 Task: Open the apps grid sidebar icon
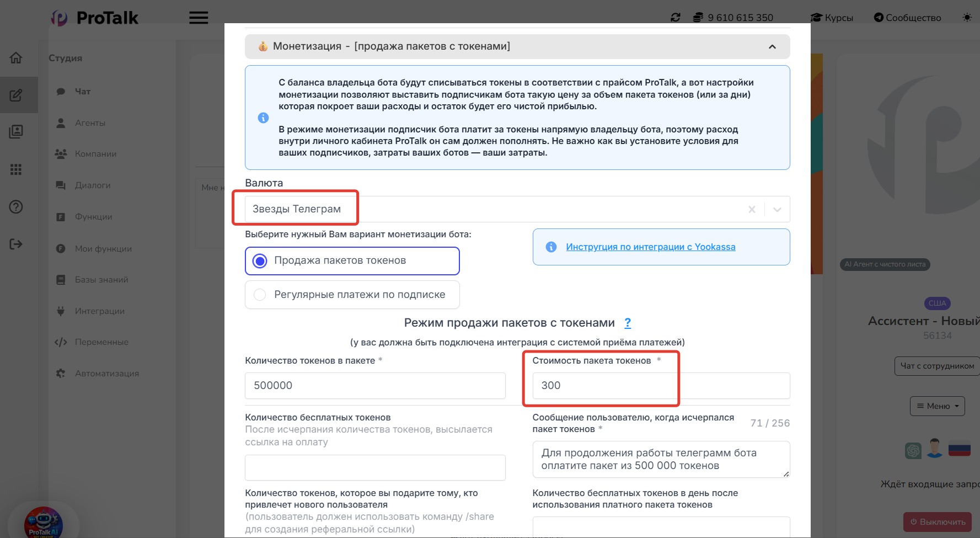click(x=16, y=169)
